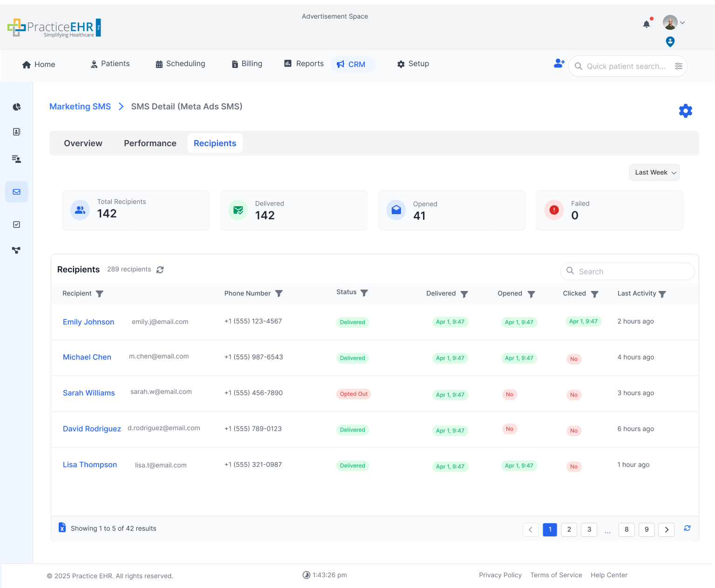The width and height of the screenshot is (715, 588).
Task: Open the Billing menu
Action: [x=247, y=64]
